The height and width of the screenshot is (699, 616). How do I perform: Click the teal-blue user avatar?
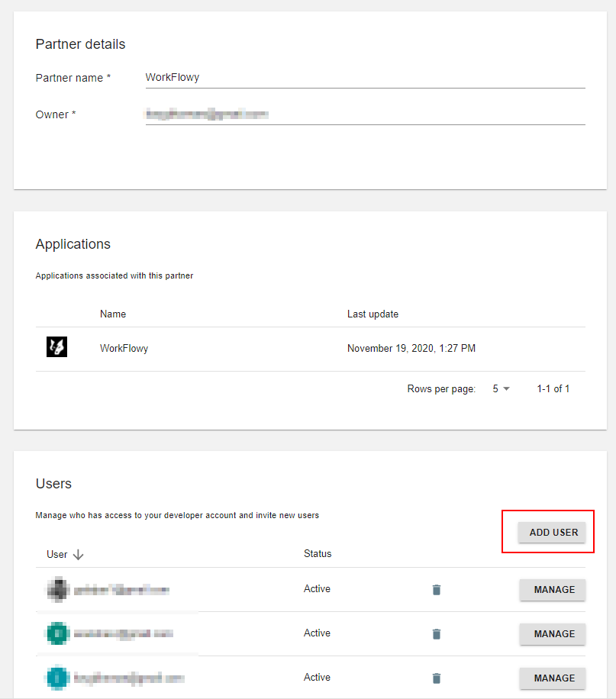click(x=58, y=678)
